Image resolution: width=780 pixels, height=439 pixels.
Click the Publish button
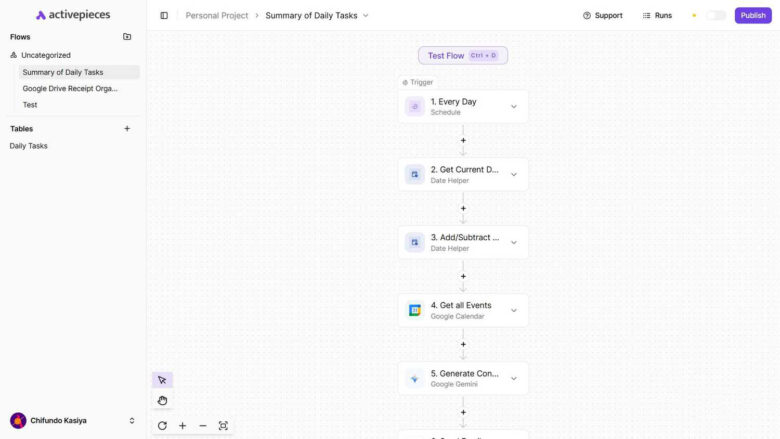tap(753, 16)
